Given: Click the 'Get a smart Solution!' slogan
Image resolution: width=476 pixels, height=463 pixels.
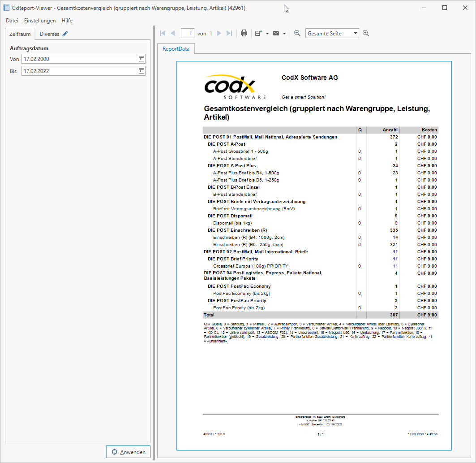Looking at the screenshot, I should pos(304,97).
